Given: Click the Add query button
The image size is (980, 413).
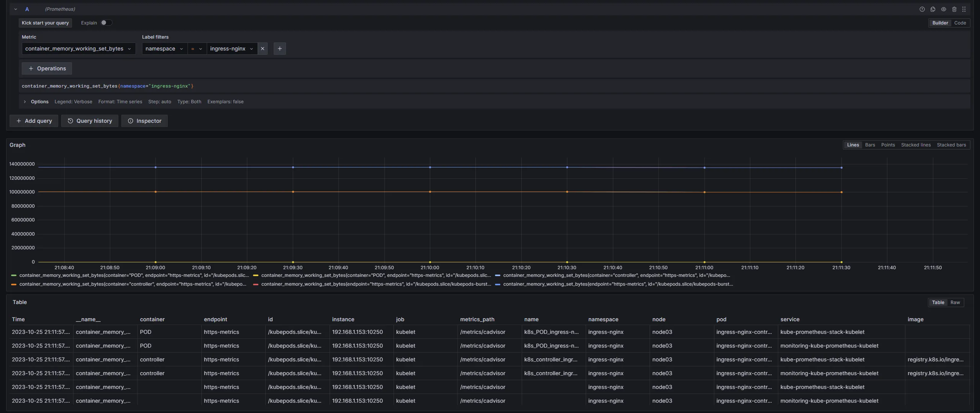Looking at the screenshot, I should tap(34, 121).
